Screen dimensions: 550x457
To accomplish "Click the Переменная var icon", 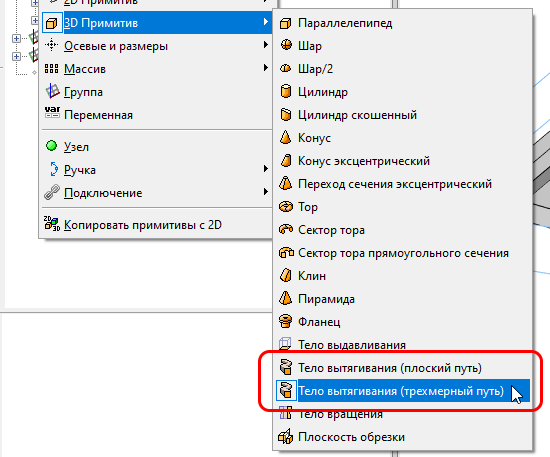I will coord(52,112).
